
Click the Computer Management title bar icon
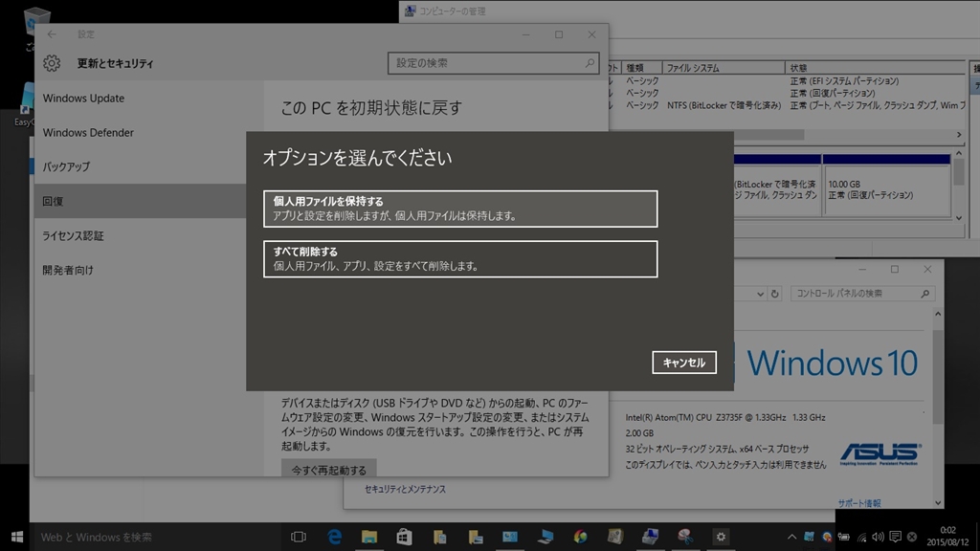coord(410,11)
